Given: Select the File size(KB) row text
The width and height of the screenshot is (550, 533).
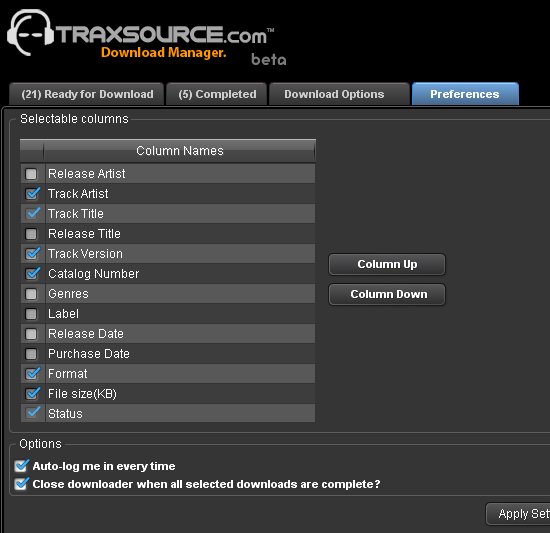Looking at the screenshot, I should (x=82, y=394).
